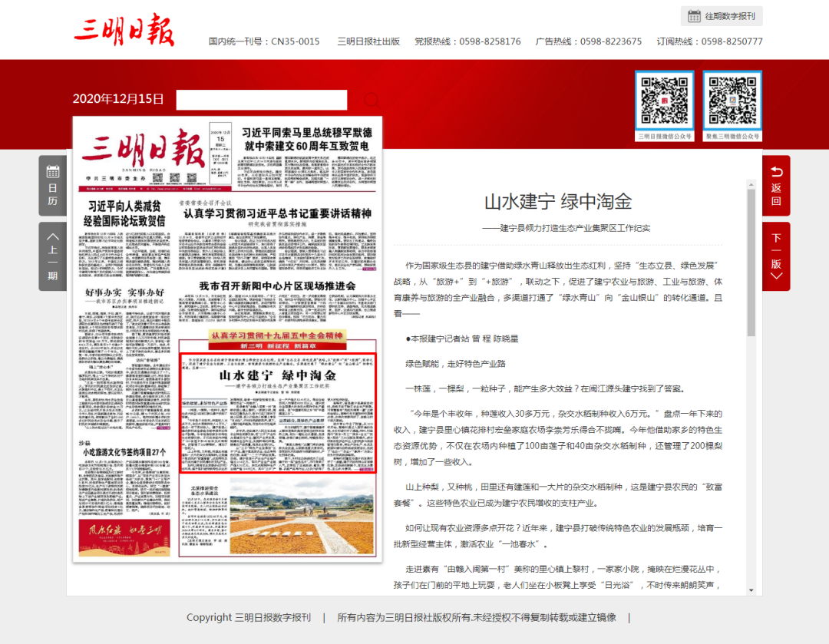Open the 日历 calendar side button

52,186
